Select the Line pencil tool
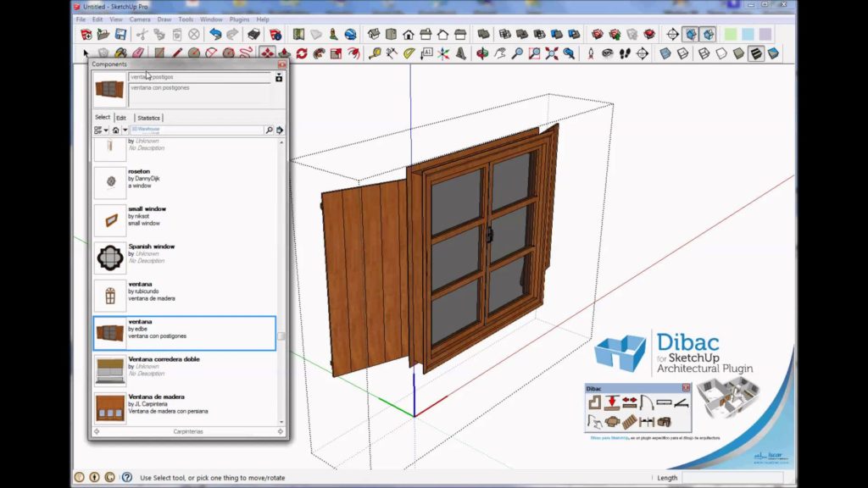The image size is (868, 488). point(176,53)
